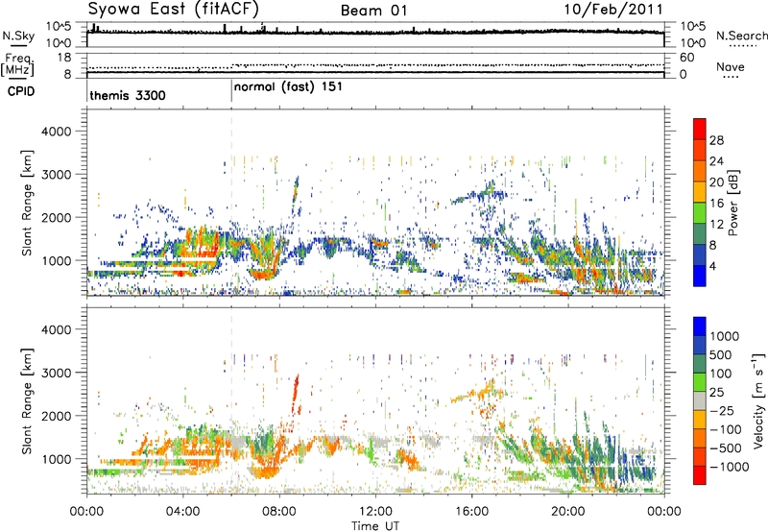Pick the red top segment of power colorbar

[x=700, y=129]
